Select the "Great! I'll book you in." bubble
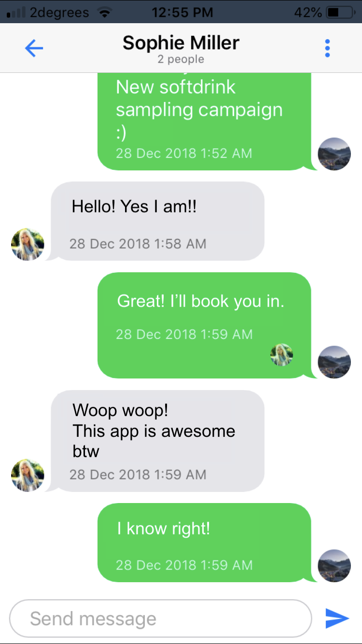362x644 pixels. [x=204, y=325]
